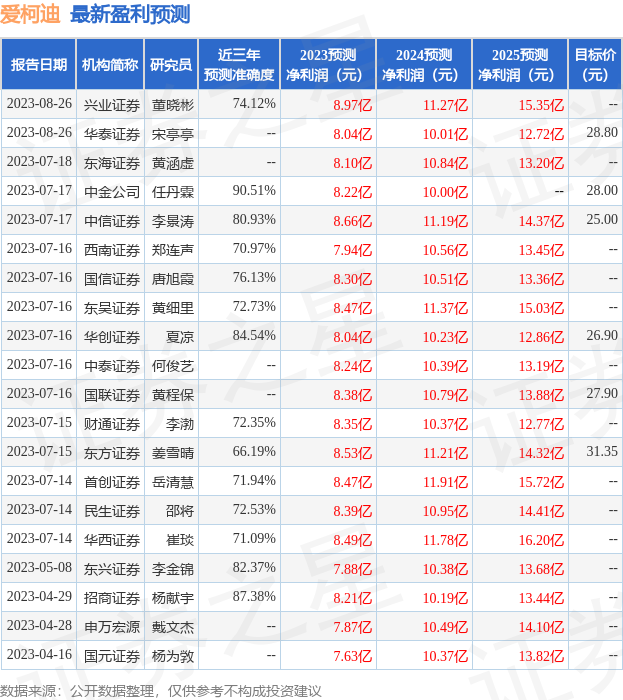
Task: Click 华西证券 institution cell
Action: pos(112,540)
